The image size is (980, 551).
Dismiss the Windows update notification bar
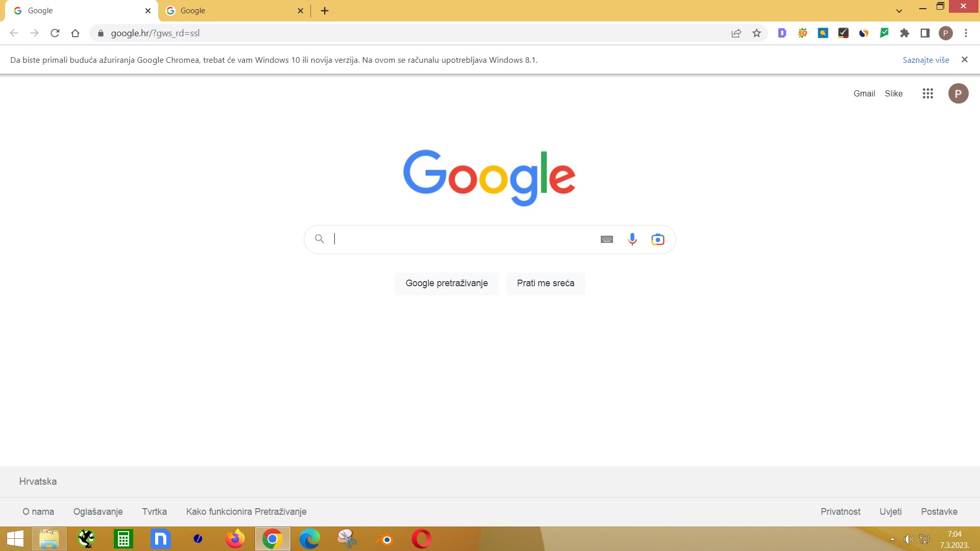[x=965, y=60]
